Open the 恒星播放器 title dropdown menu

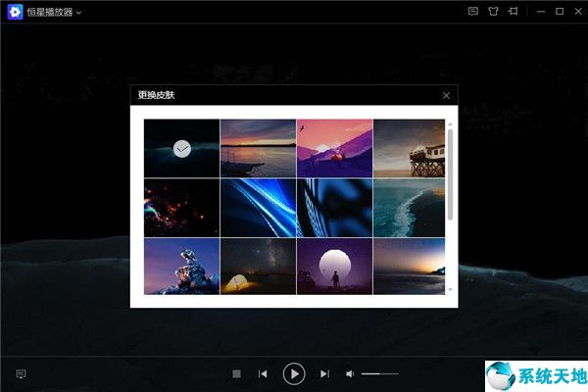click(x=78, y=13)
